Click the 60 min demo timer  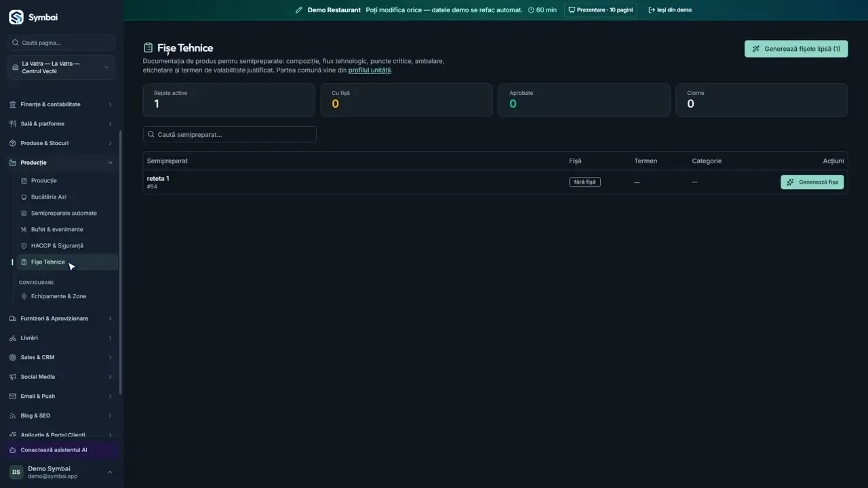coord(542,10)
